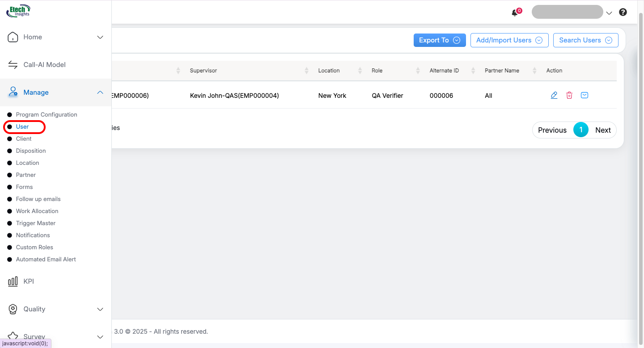Click the help question mark icon
This screenshot has width=644, height=348.
pos(623,13)
